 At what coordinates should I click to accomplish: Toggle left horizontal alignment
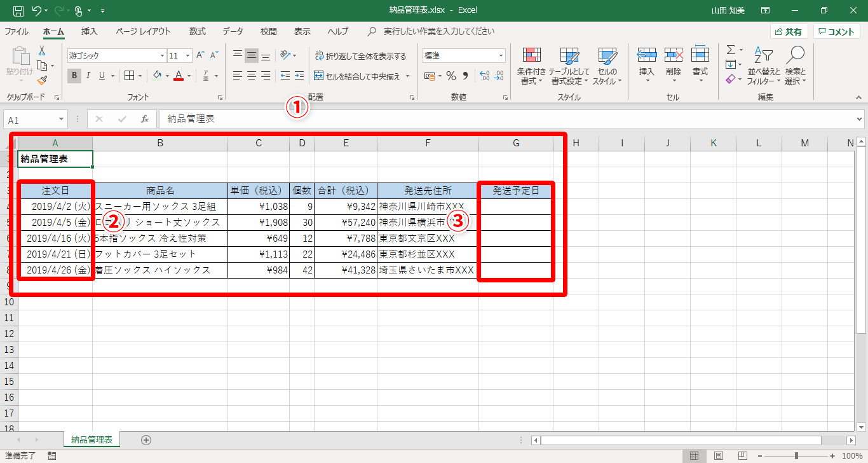(x=238, y=76)
